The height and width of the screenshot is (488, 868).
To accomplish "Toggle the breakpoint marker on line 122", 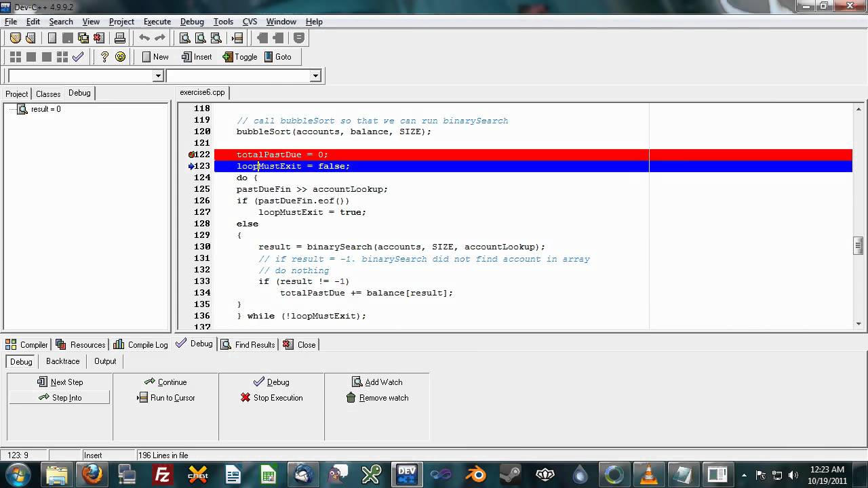I will pos(191,155).
